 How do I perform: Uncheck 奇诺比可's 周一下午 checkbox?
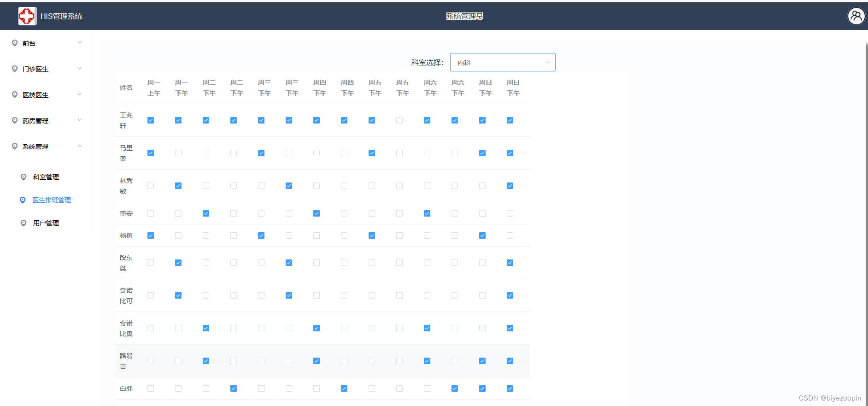point(178,295)
